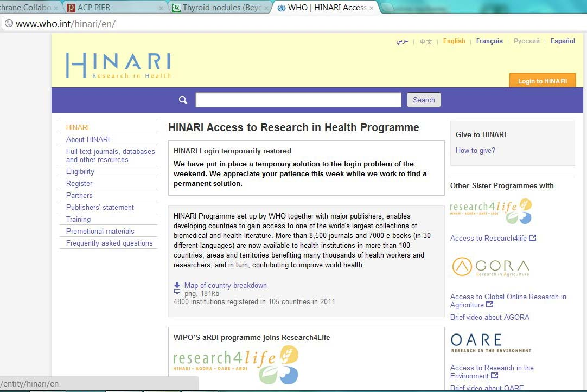
Task: Select the WHO | HINARI Access tab
Action: 327,8
